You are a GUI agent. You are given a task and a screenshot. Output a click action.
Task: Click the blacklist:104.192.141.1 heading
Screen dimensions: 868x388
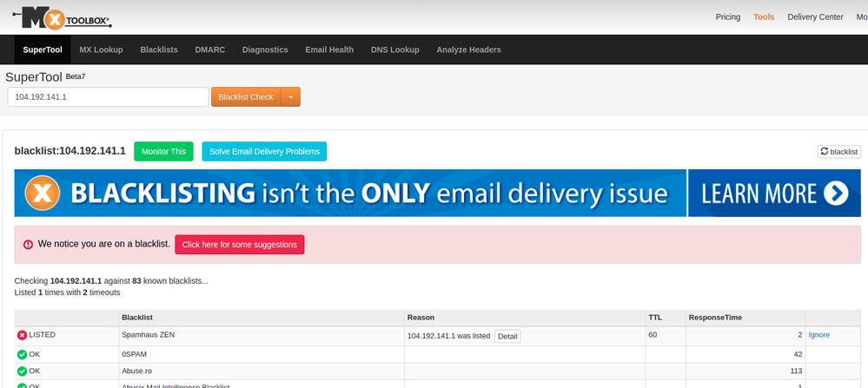[x=70, y=151]
